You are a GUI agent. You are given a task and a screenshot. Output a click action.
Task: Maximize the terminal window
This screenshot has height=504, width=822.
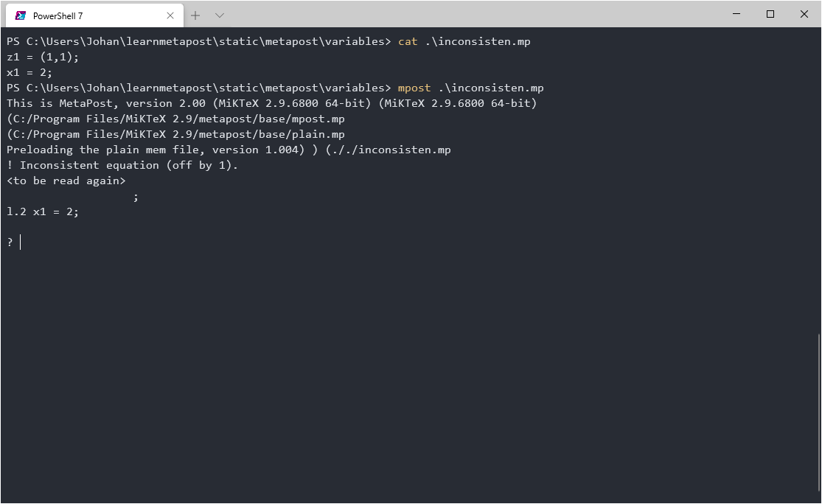tap(770, 14)
